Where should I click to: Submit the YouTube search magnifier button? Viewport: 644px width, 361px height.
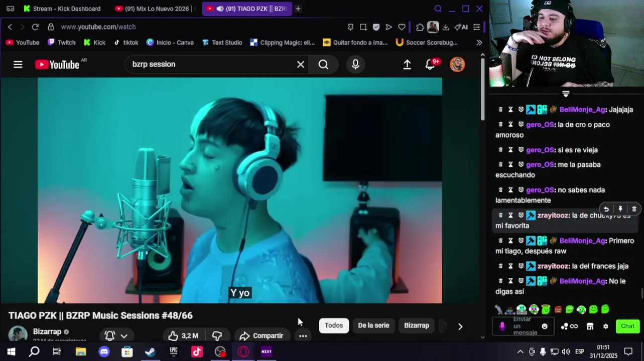pos(323,64)
